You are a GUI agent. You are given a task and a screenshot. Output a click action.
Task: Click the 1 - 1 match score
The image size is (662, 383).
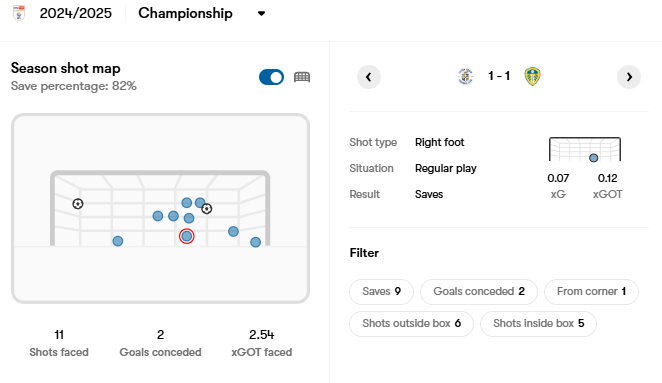pos(499,76)
